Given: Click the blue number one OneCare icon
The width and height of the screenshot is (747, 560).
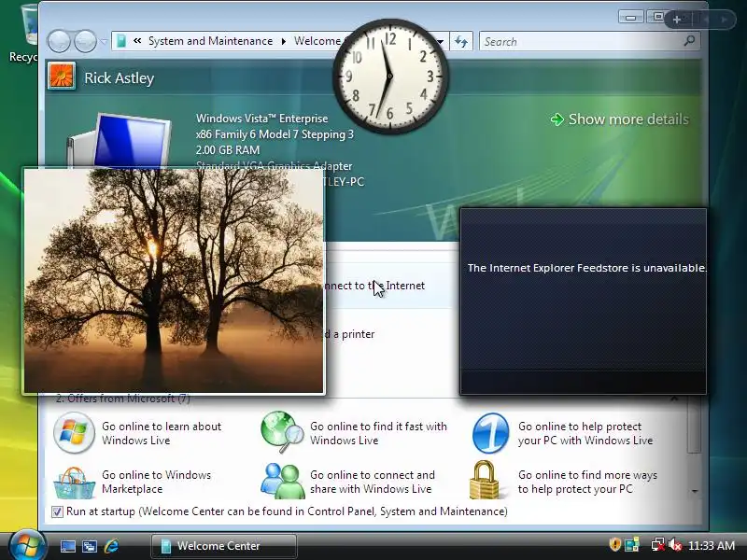Looking at the screenshot, I should 491,433.
